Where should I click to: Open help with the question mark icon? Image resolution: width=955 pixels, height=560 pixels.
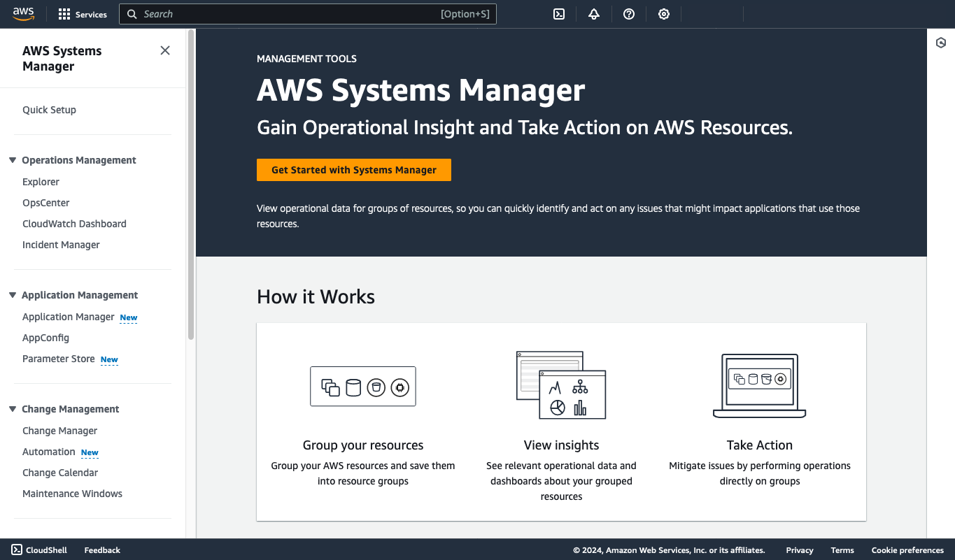point(628,14)
